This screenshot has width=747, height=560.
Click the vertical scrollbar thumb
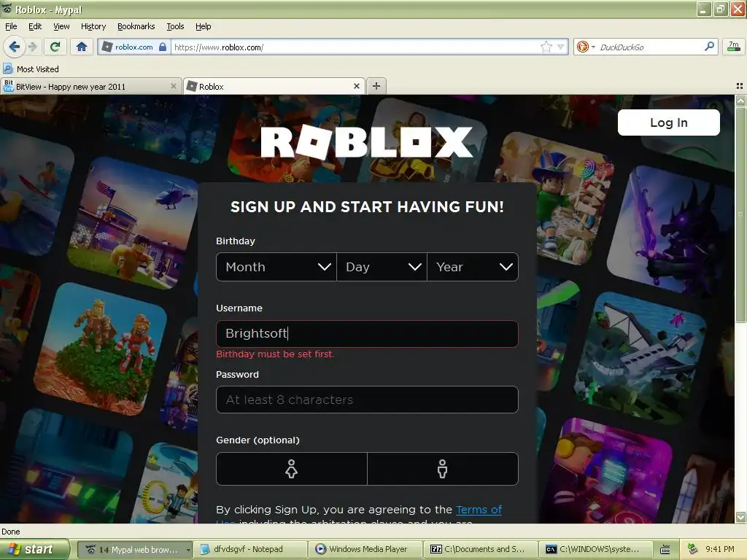coord(740,215)
